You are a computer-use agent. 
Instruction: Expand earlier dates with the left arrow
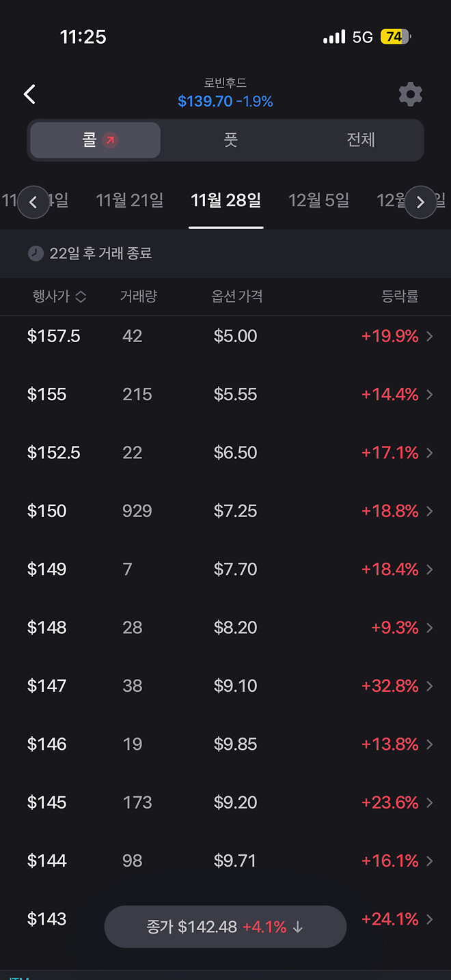(x=33, y=202)
